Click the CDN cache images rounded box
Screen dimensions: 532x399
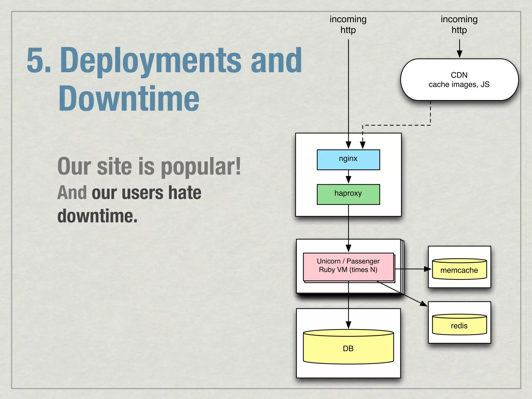click(x=459, y=79)
